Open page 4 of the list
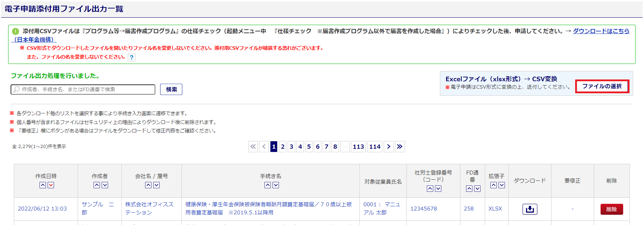644x225 pixels. point(300,147)
